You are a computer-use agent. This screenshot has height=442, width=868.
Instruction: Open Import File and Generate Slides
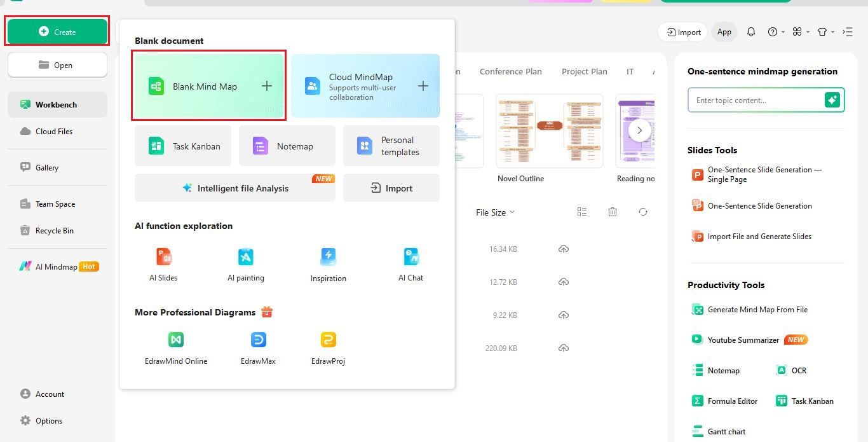pos(752,236)
